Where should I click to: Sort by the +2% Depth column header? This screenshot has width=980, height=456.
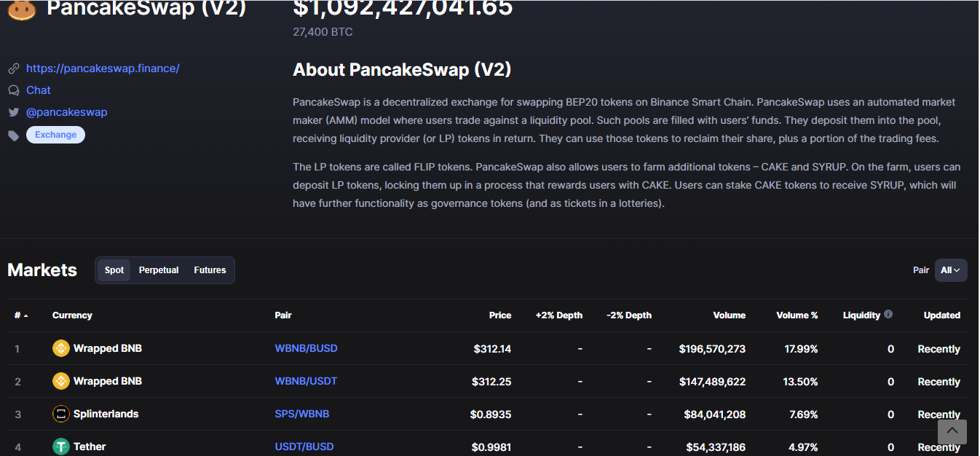559,315
